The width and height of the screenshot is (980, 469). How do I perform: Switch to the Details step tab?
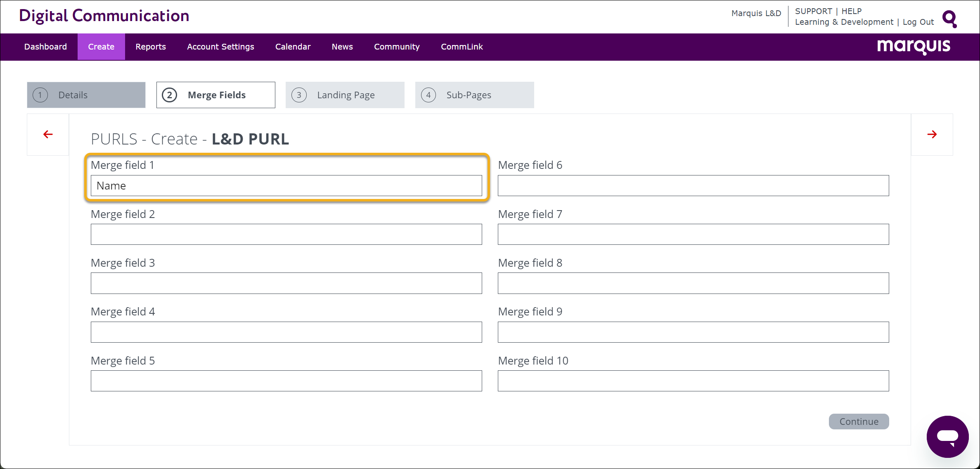86,95
